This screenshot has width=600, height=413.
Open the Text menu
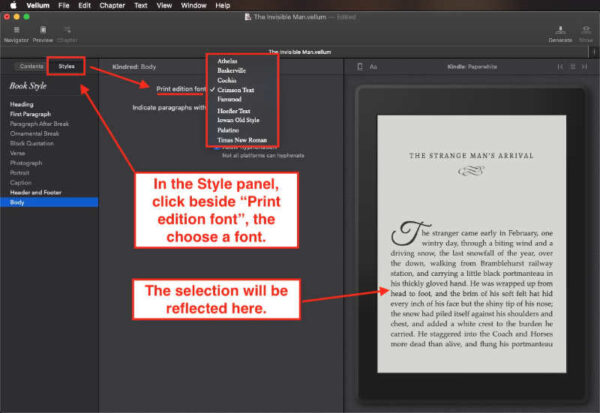point(141,5)
